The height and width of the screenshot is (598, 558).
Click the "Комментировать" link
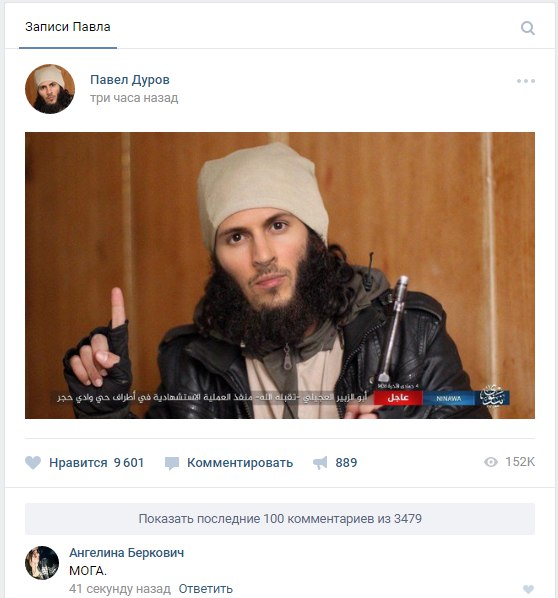point(240,463)
